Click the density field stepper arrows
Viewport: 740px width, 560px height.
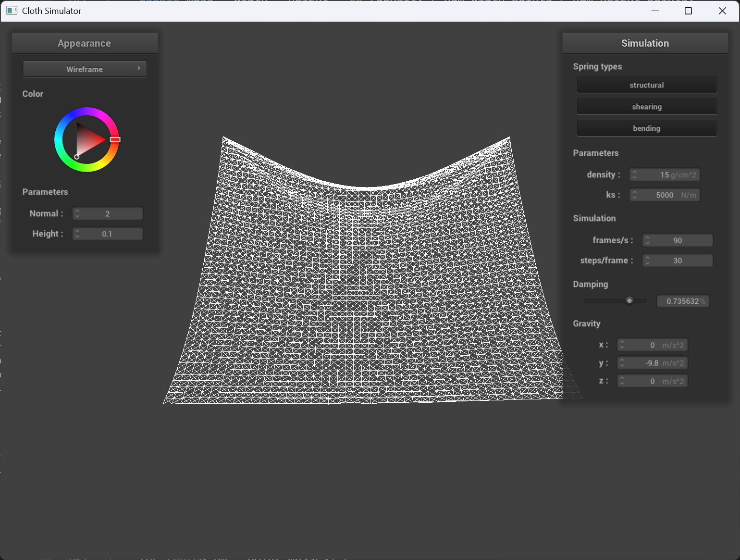pos(635,174)
